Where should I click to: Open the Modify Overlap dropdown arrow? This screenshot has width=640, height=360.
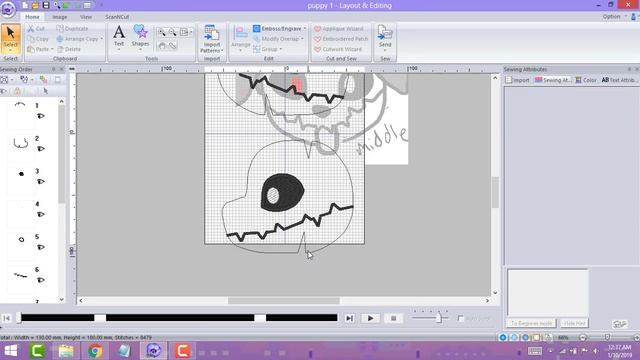pos(302,39)
